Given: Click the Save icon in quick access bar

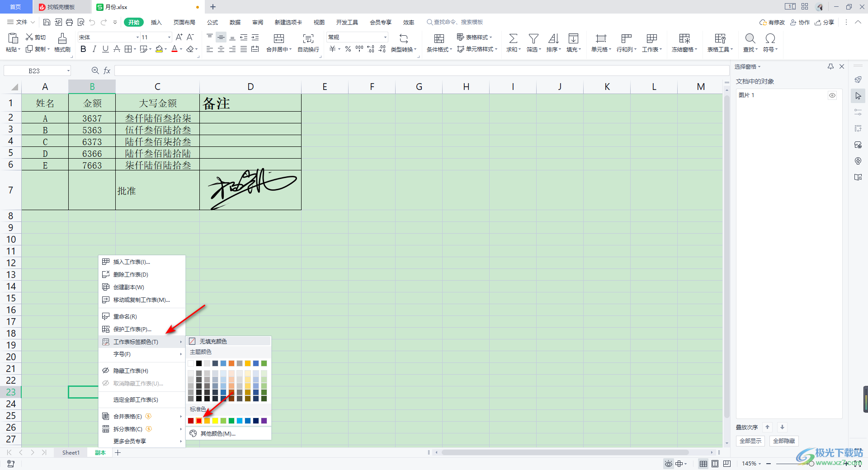Looking at the screenshot, I should click(x=47, y=22).
